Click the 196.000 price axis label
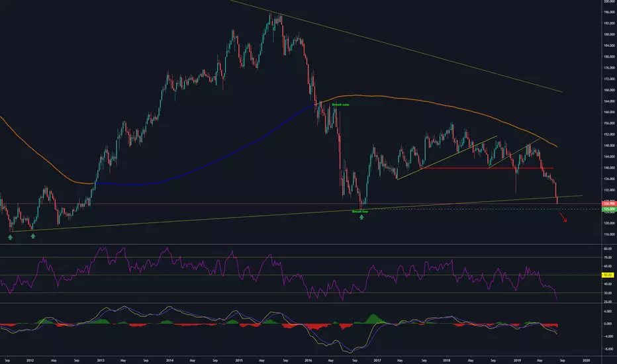617x364 pixels. (609, 12)
